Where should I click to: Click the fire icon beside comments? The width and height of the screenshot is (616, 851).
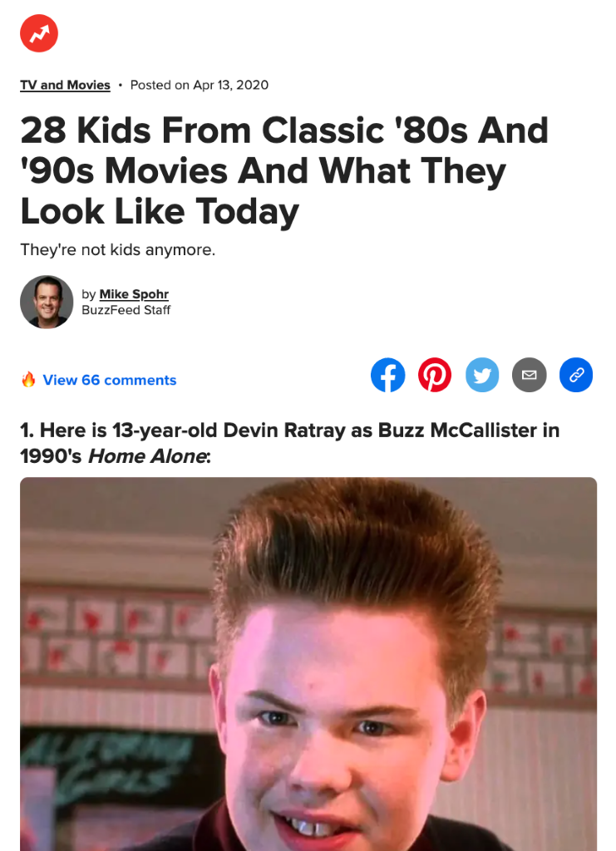[28, 379]
